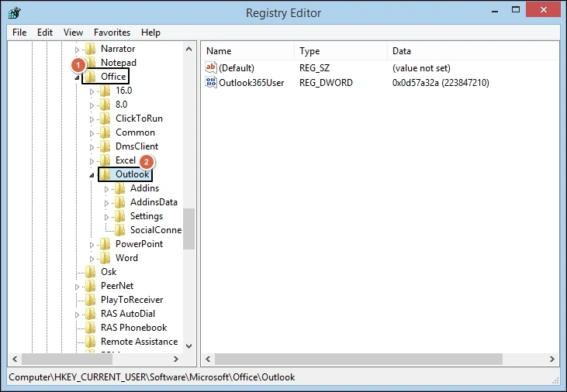This screenshot has width=567, height=392.
Task: Select the Office key label
Action: point(113,77)
